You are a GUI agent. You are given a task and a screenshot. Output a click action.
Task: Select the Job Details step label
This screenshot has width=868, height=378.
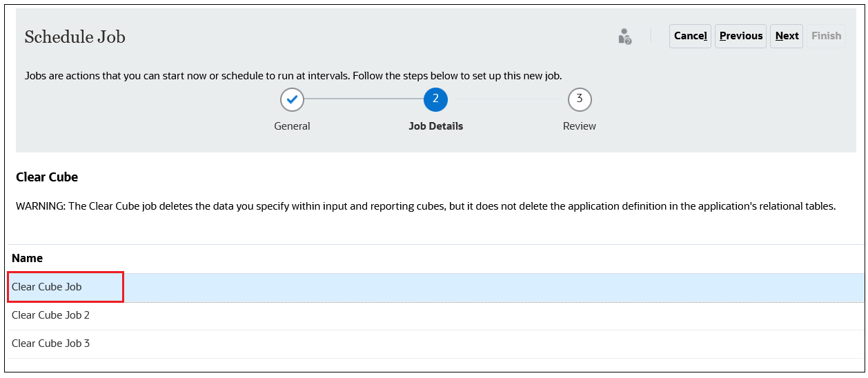point(435,126)
